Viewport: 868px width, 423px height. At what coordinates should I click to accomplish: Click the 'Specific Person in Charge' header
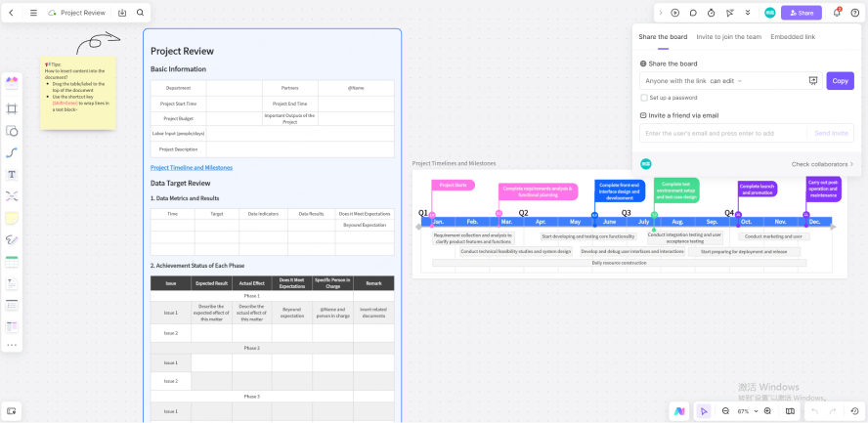tap(332, 283)
